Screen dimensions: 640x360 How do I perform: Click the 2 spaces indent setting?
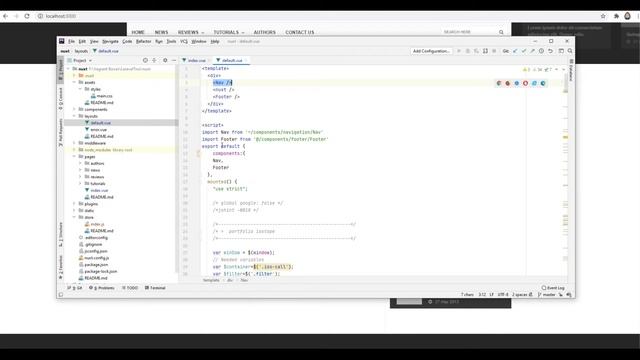[520, 294]
